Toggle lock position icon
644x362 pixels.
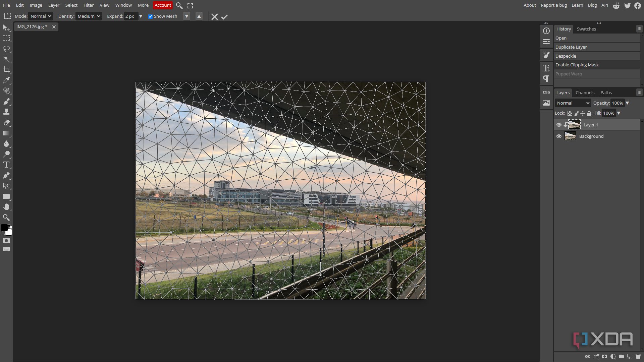(583, 113)
